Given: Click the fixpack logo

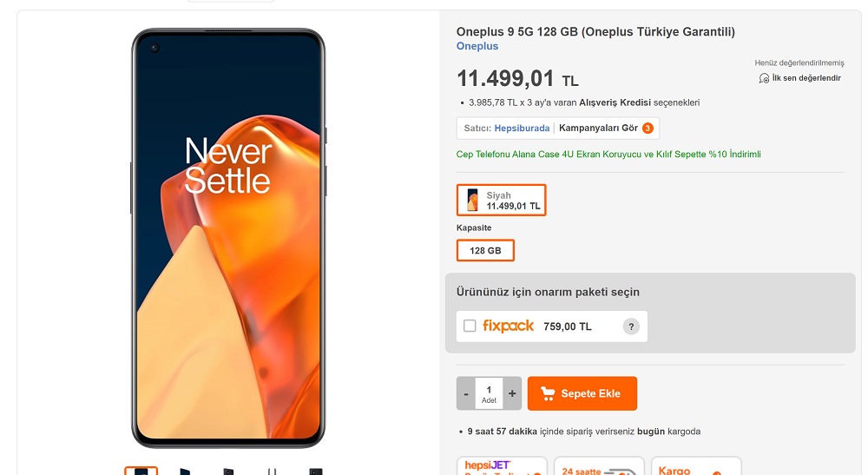Looking at the screenshot, I should tap(509, 326).
